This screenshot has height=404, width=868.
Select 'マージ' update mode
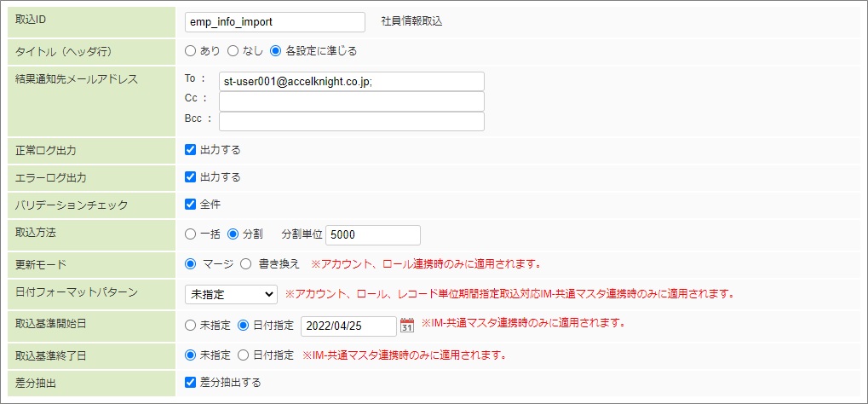point(191,263)
